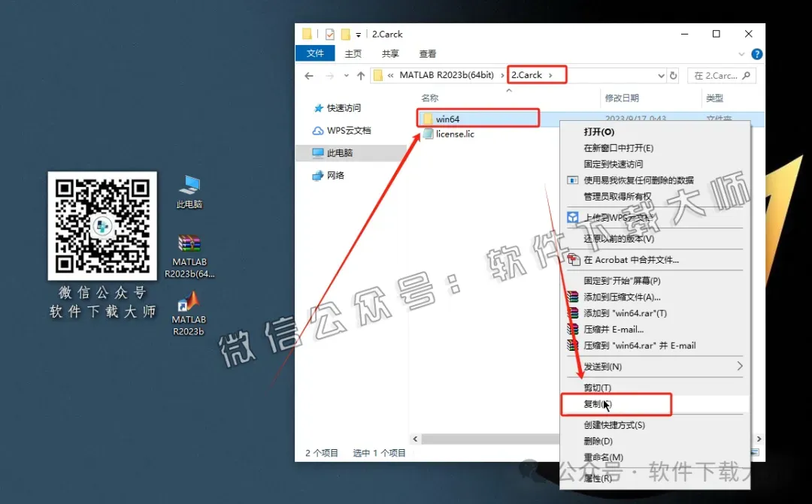Expand the 2.Carck breadcrumb chevron
This screenshot has height=504, width=812.
[550, 75]
